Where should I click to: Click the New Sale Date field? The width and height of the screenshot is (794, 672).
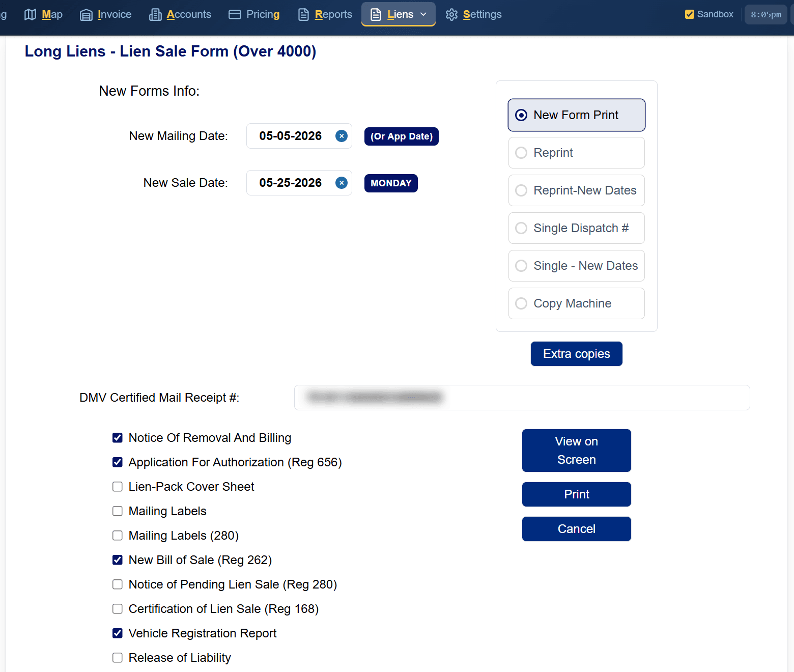[x=299, y=183]
